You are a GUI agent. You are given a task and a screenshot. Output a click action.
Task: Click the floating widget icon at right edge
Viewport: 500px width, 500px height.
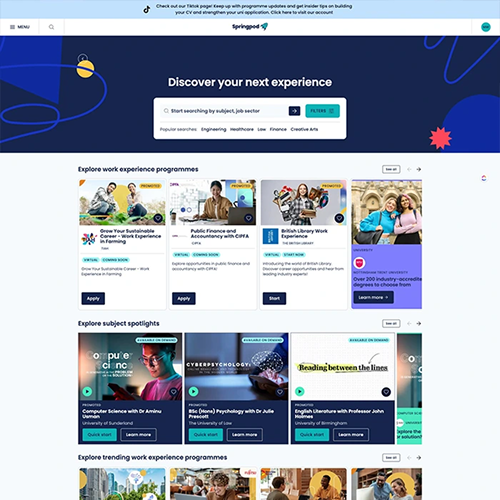(484, 178)
